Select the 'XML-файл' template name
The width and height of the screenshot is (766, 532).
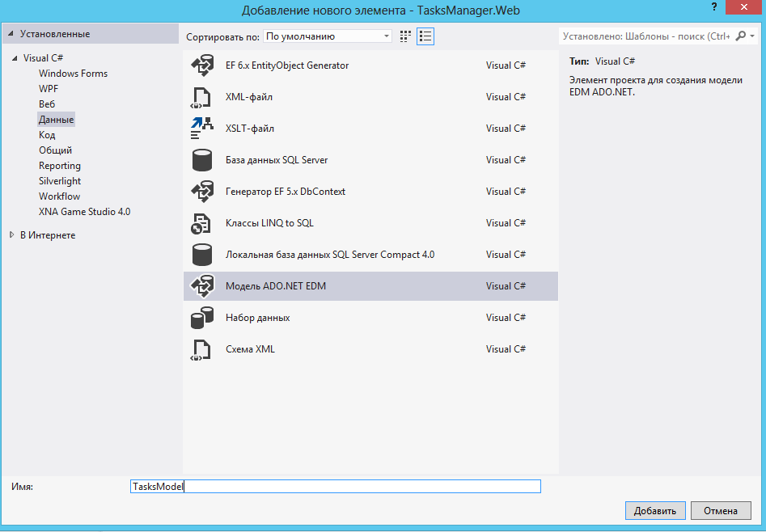(249, 97)
